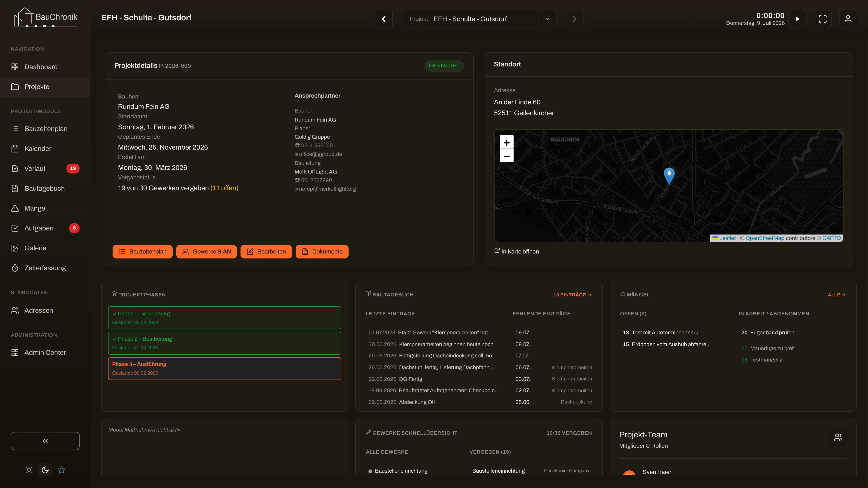
Task: Click the Admin Center grid icon
Action: pos(15,352)
